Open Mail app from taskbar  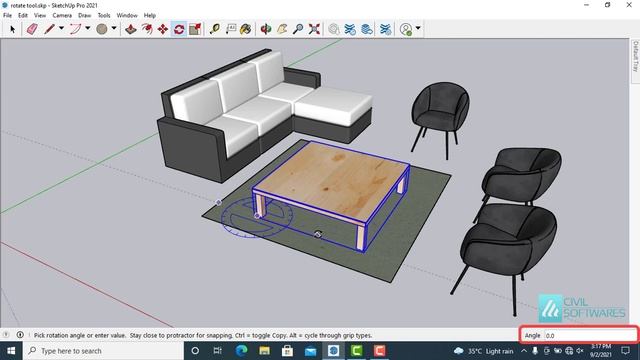310,351
